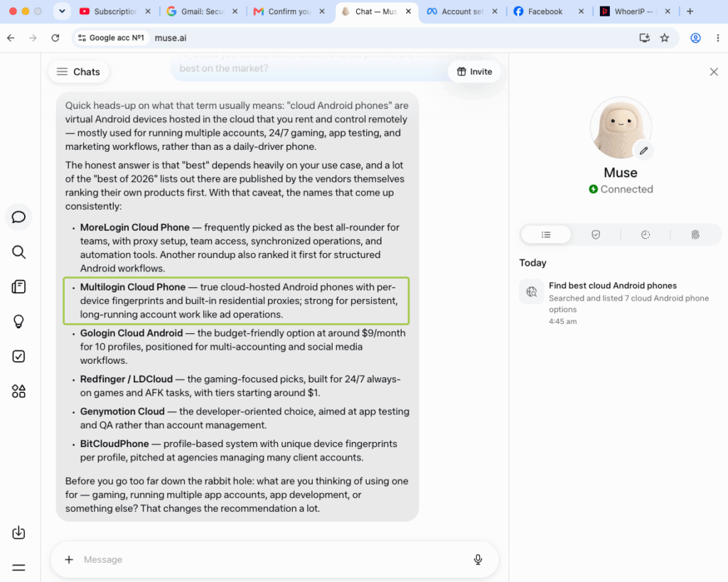
Task: Edit Muse avatar with pencil icon
Action: (x=643, y=151)
